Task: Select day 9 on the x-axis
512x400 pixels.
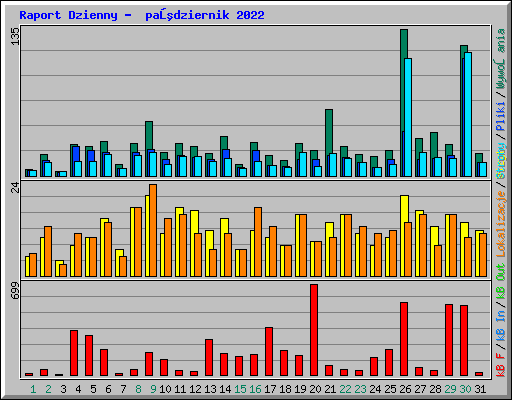Action: click(153, 389)
